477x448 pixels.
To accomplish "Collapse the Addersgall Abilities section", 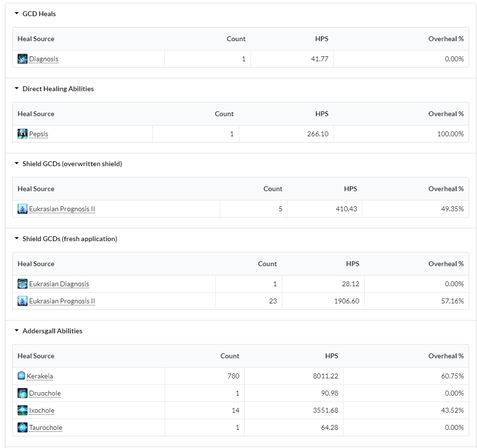I will tap(17, 330).
